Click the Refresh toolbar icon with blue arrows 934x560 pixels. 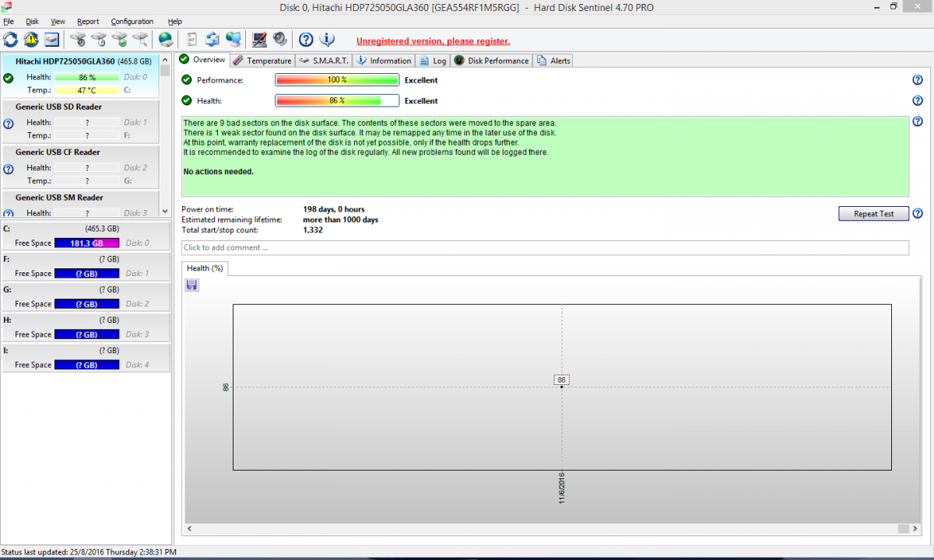11,39
